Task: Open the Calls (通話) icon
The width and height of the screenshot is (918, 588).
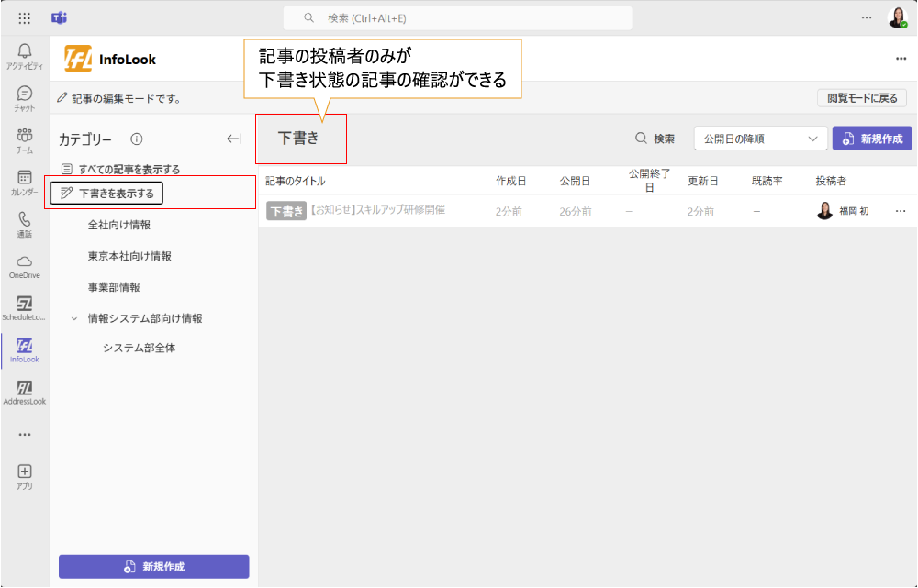Action: (25, 223)
